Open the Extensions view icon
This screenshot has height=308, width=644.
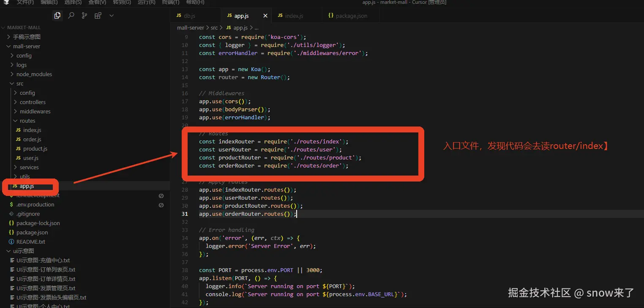pyautogui.click(x=98, y=15)
